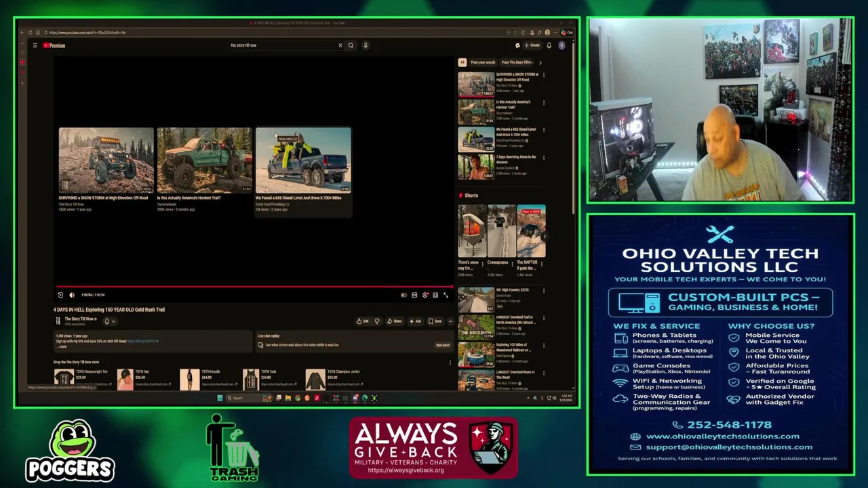
Task: Open the YouTube hamburger guide menu
Action: [x=35, y=45]
